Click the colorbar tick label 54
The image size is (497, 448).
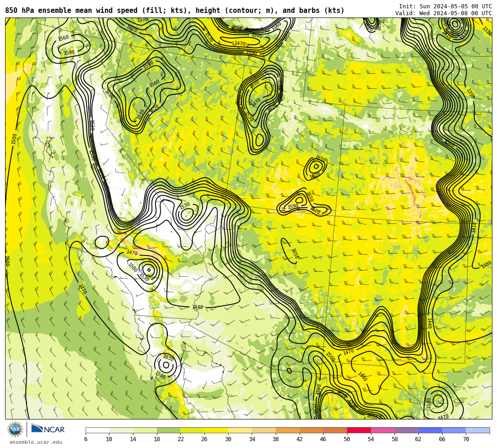tap(371, 439)
